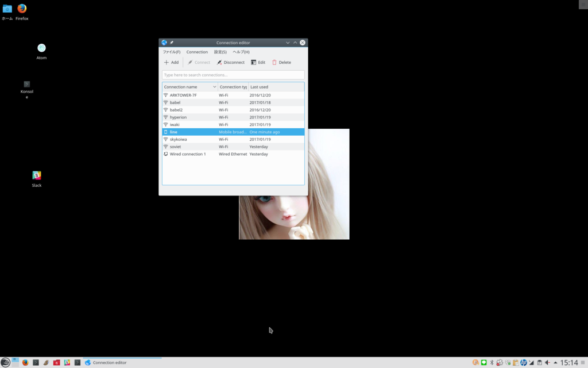This screenshot has height=368, width=588.
Task: Expand the hidden system tray icons
Action: 555,362
